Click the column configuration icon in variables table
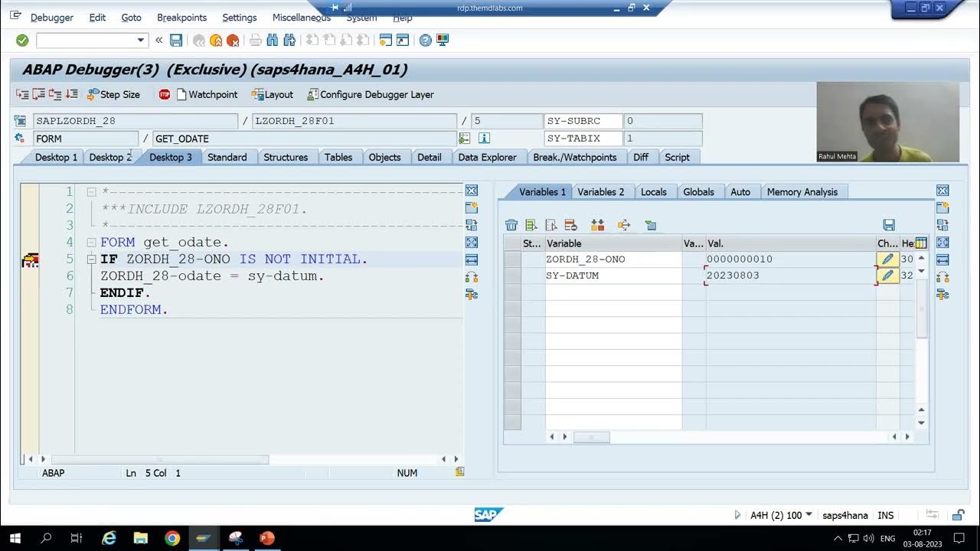The image size is (980, 551). click(x=921, y=243)
